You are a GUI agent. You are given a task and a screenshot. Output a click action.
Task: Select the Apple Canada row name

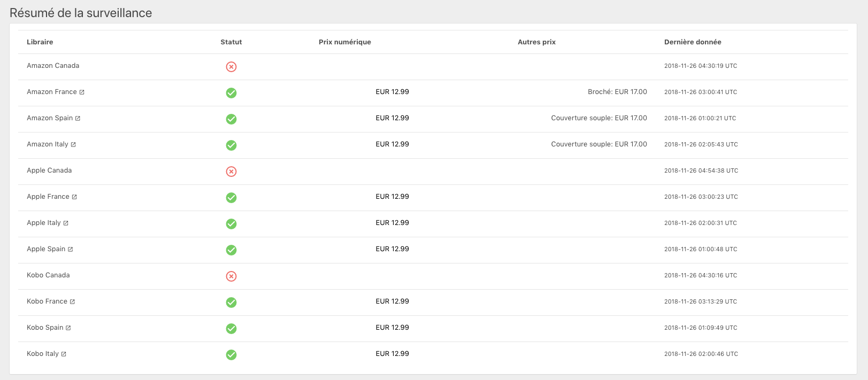49,170
